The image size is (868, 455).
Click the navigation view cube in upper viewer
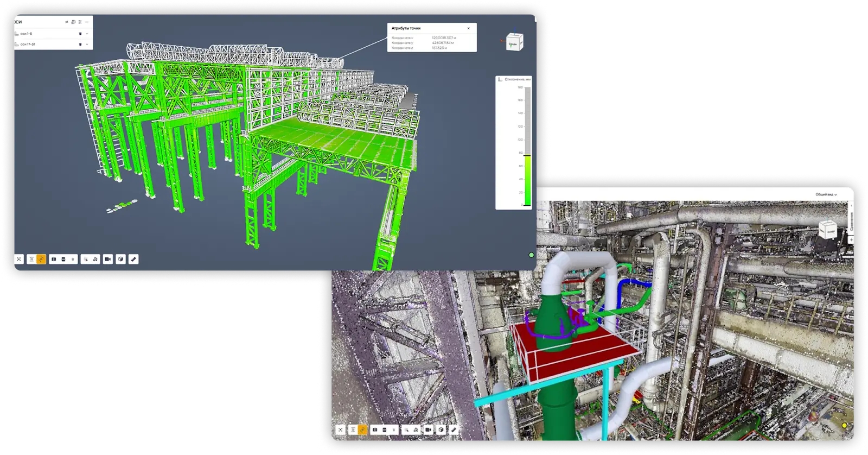coord(514,42)
